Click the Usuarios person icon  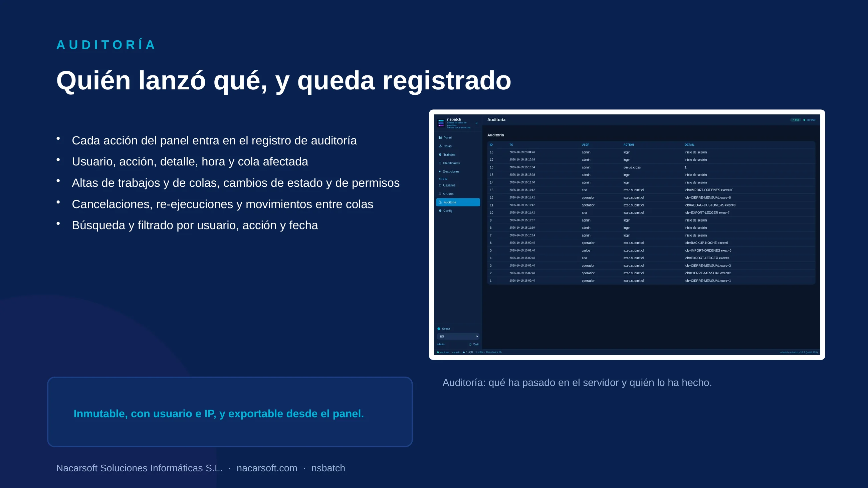click(x=440, y=185)
